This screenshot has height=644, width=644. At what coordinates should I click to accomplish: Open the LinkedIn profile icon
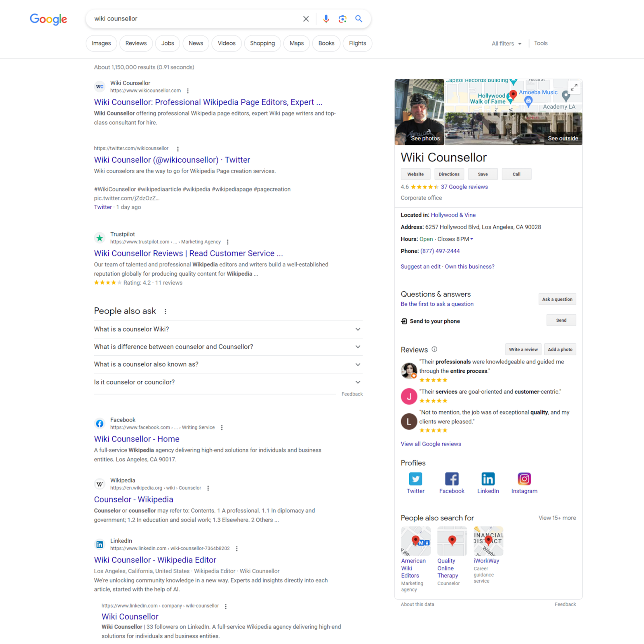[x=488, y=479]
